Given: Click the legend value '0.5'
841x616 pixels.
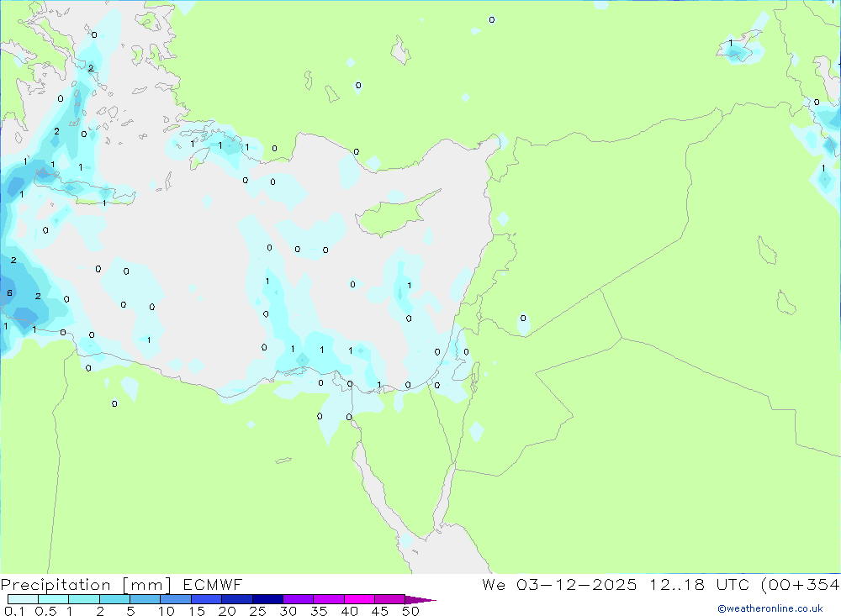Looking at the screenshot, I should pyautogui.click(x=45, y=611).
